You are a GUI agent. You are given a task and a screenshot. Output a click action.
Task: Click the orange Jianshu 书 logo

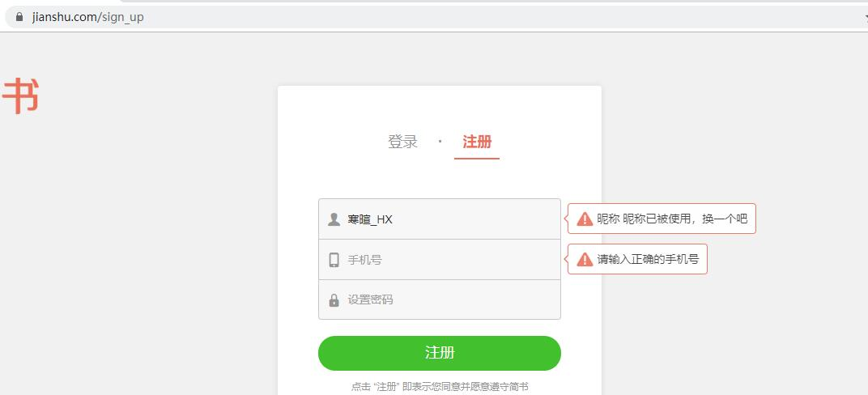(20, 96)
